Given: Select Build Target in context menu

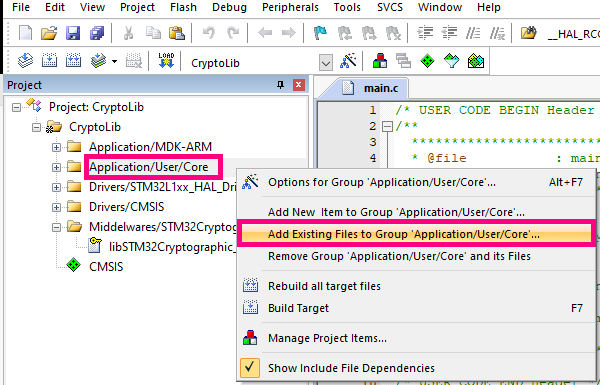Looking at the screenshot, I should [416, 308].
